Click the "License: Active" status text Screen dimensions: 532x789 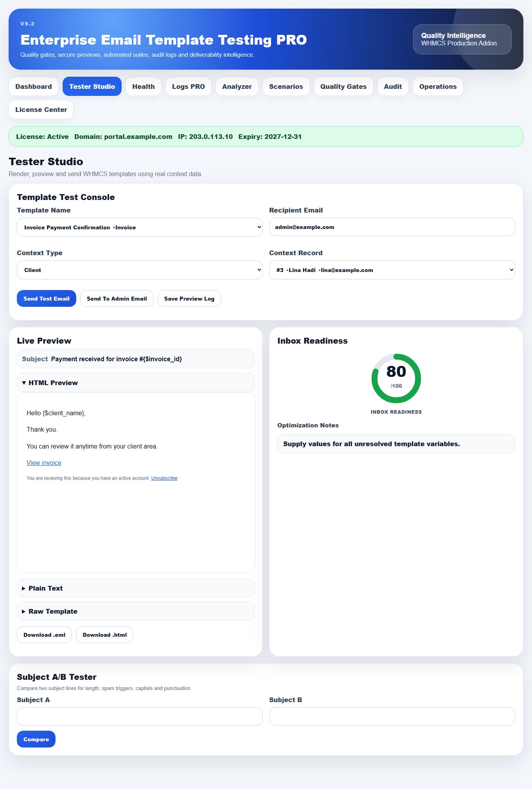(42, 137)
